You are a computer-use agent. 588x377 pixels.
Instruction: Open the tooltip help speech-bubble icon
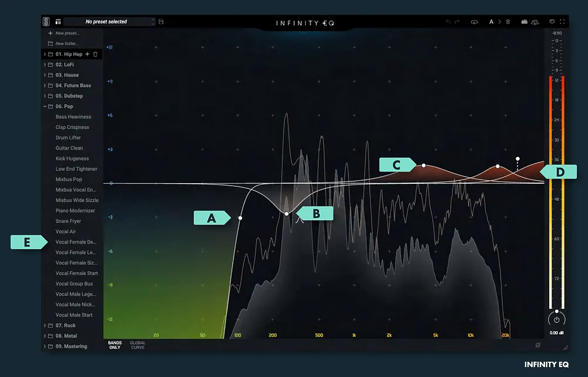pos(552,22)
